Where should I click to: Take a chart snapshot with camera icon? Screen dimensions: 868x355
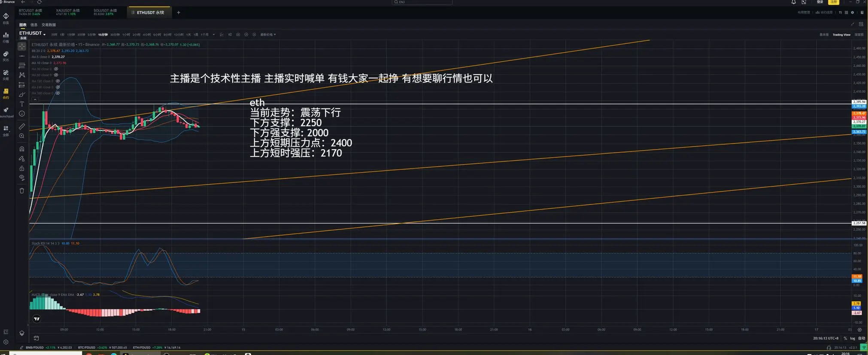238,35
